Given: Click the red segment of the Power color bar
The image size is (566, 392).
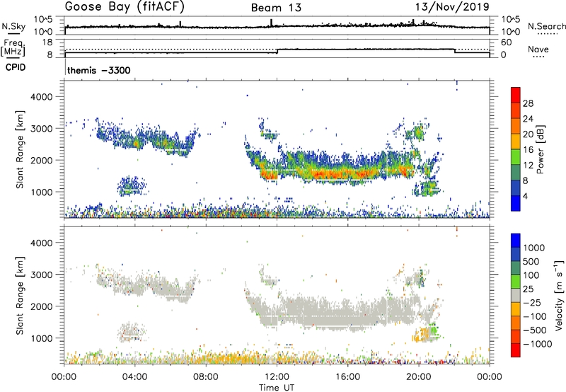Looking at the screenshot, I should point(516,95).
